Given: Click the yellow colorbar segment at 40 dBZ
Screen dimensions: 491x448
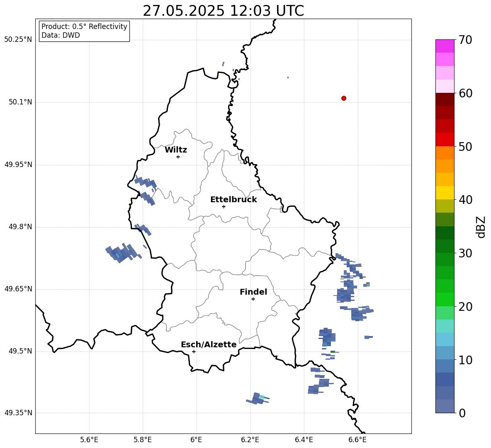Looking at the screenshot, I should point(445,193).
